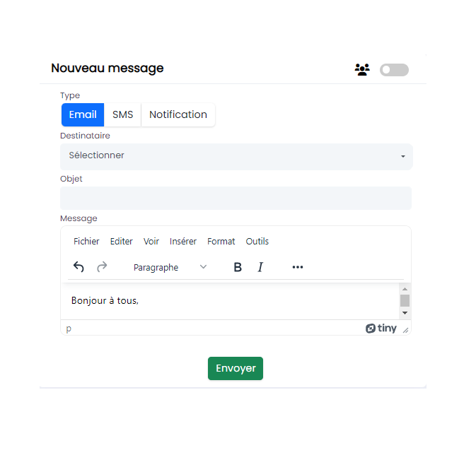Open the Paragraphe block format dropdown
Viewport: 476px width, 455px height.
170,267
